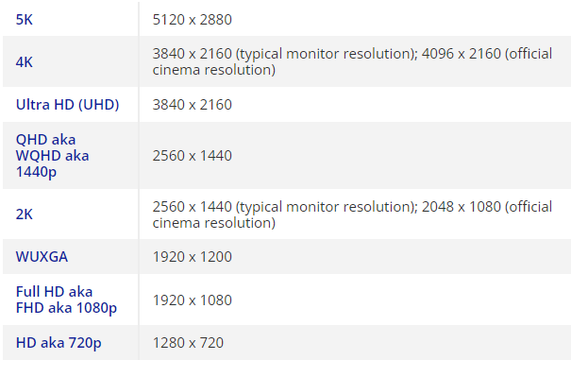Select "2048 x 1080 (official" text
This screenshot has height=377, width=588.
487,207
